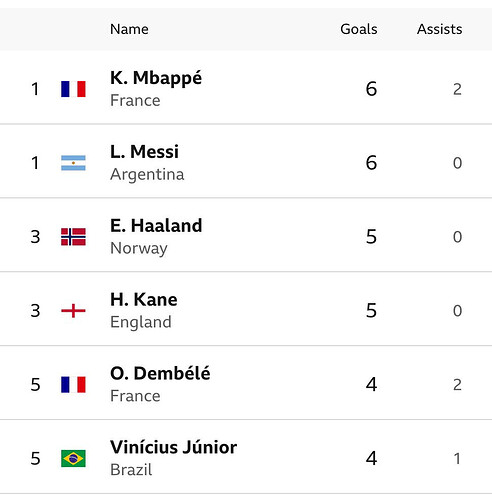Click the Brazil team label under Vinícius Júnior
Screen dimensions: 492x500
point(131,470)
